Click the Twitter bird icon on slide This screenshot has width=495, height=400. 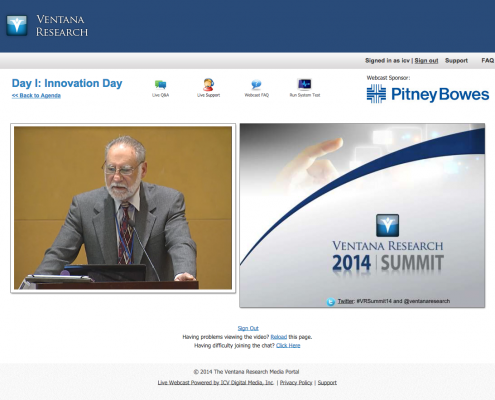click(x=331, y=302)
